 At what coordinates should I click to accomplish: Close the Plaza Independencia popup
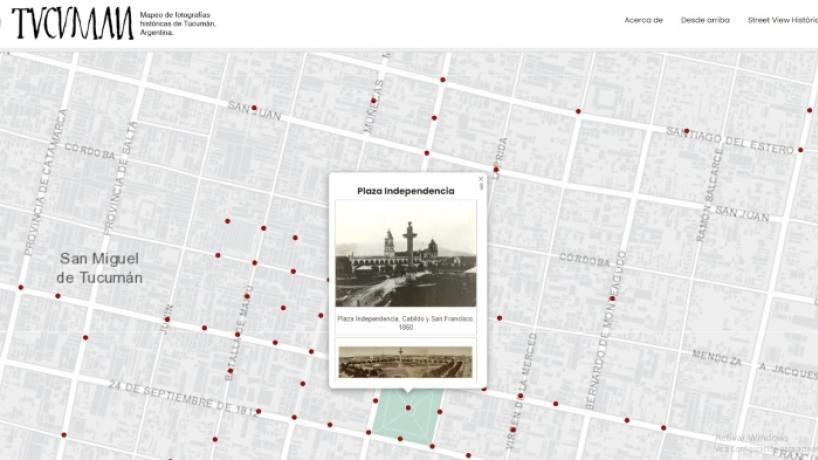480,180
